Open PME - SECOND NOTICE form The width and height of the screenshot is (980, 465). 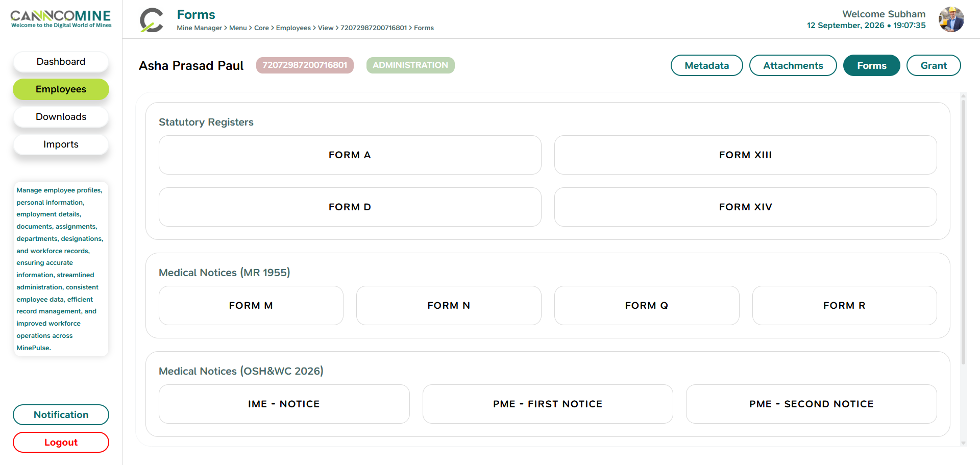[x=811, y=404]
